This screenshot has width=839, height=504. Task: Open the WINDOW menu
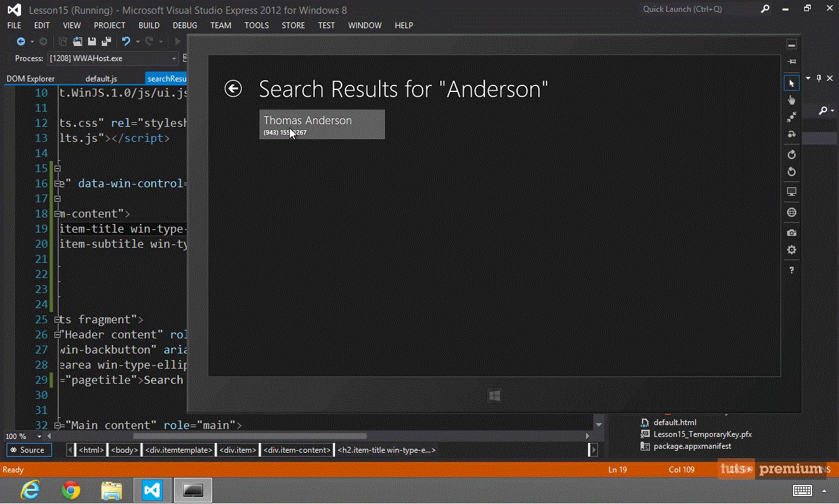[365, 26]
